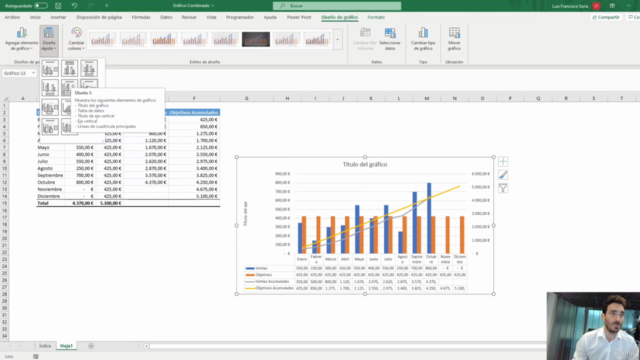
Task: Toggle the Autoguardado switch
Action: click(x=41, y=6)
